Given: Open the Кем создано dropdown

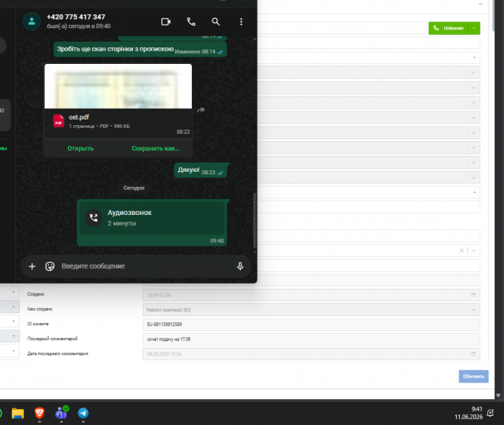Looking at the screenshot, I should point(473,310).
